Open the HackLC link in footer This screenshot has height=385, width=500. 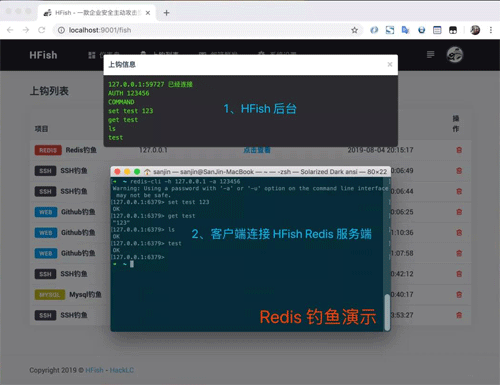(x=122, y=370)
